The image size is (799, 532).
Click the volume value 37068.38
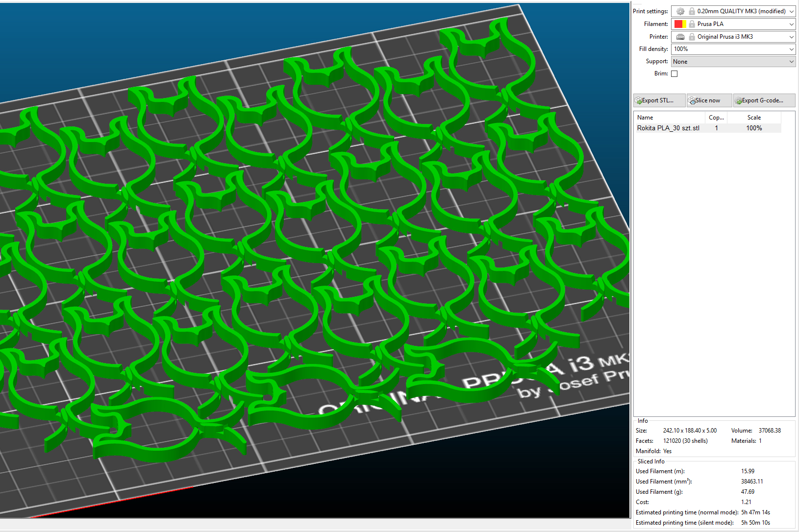pos(770,431)
